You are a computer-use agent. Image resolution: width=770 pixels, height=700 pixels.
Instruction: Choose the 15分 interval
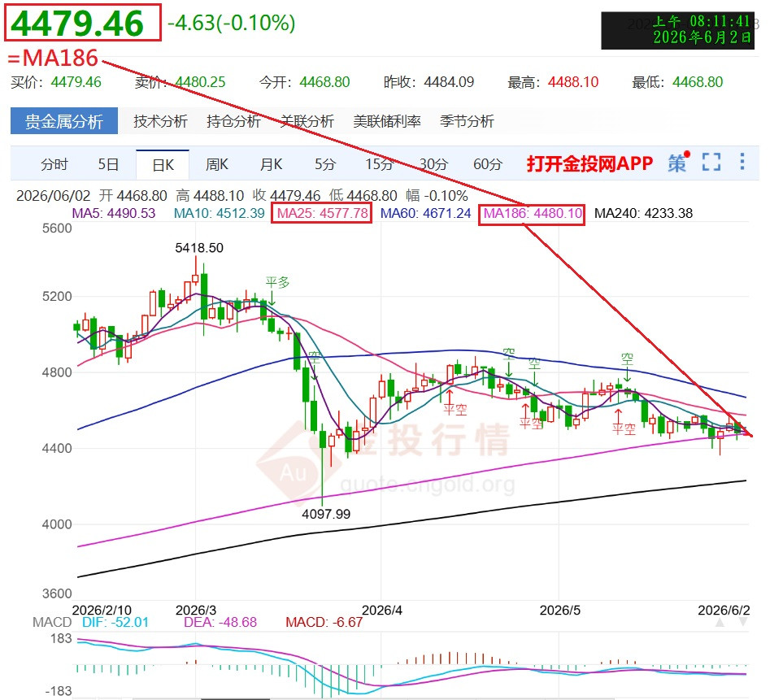[x=379, y=164]
